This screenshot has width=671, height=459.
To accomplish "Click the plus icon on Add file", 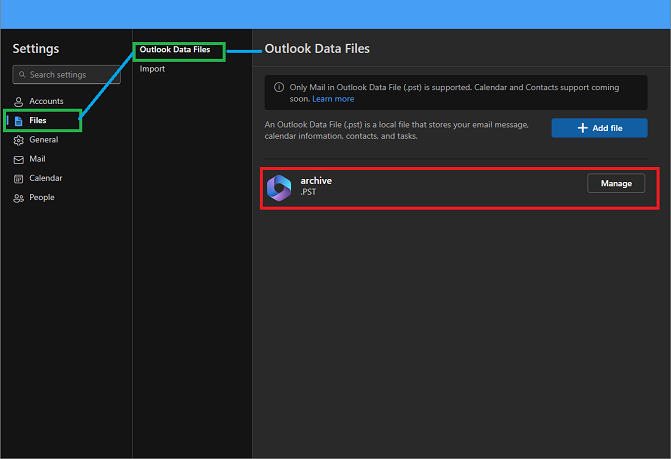I will (x=582, y=128).
